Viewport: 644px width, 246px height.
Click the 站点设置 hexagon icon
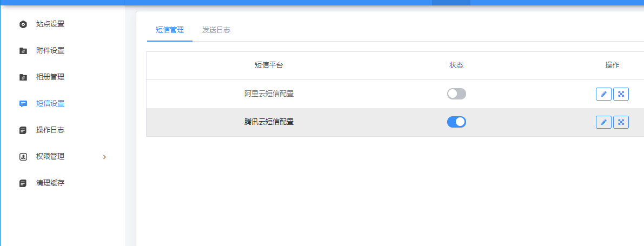coord(23,24)
